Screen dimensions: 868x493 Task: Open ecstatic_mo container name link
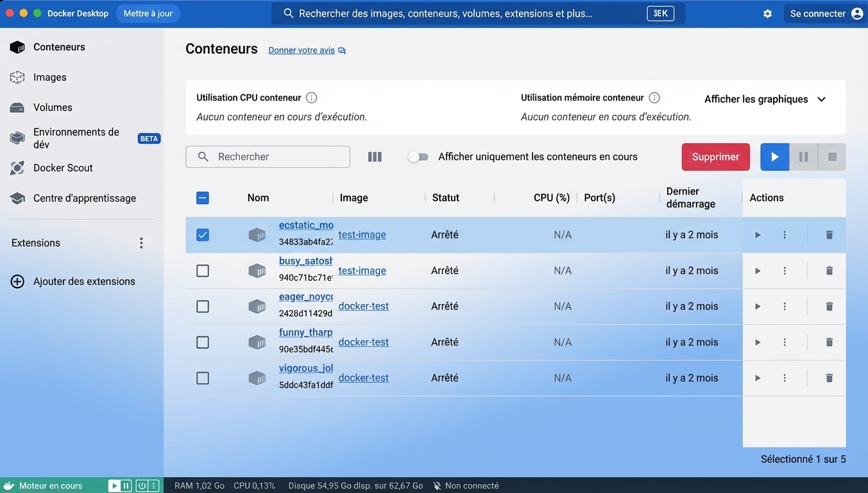[x=306, y=225]
